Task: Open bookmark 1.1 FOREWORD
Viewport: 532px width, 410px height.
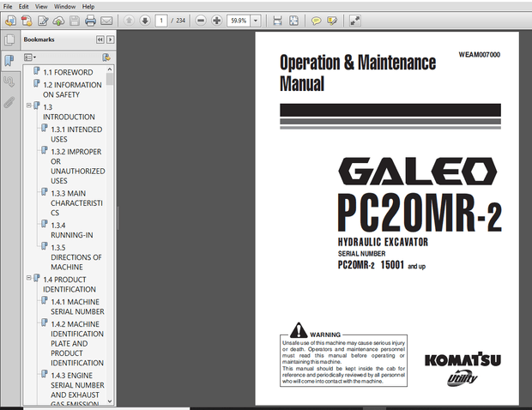Action: (x=68, y=72)
